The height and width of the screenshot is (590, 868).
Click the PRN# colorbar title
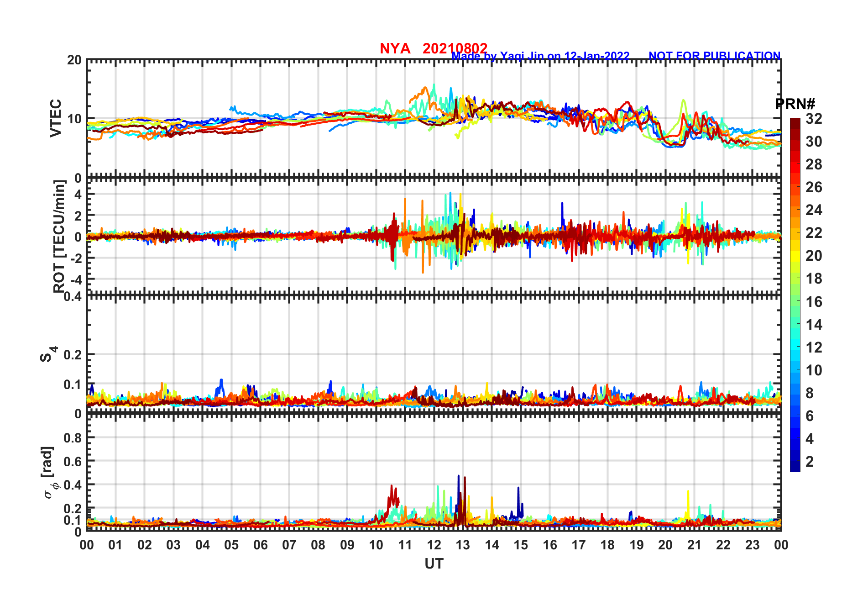(x=795, y=104)
